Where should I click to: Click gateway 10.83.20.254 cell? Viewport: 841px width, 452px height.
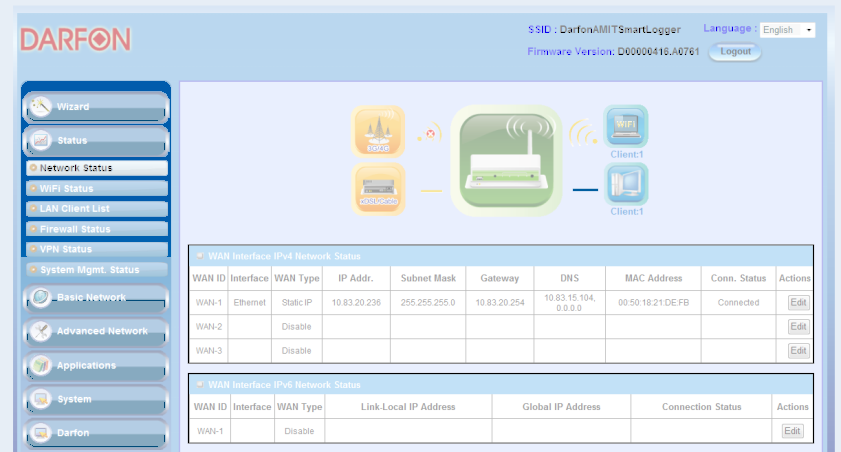500,302
